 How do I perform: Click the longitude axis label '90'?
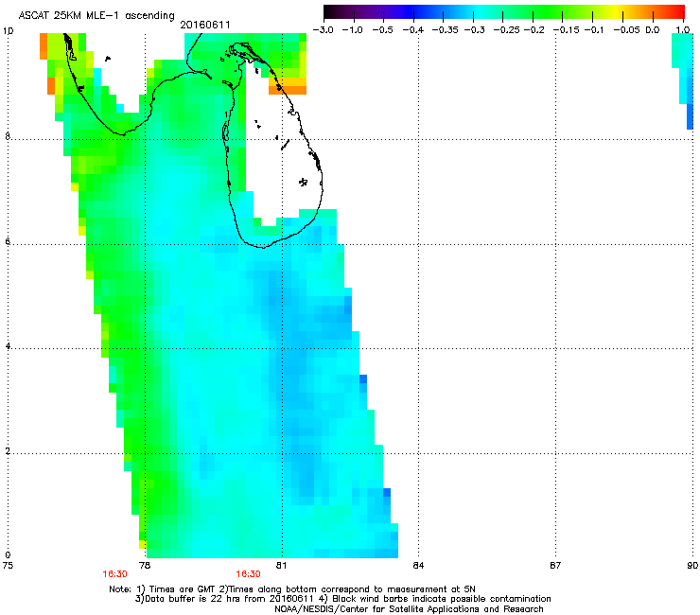(692, 566)
